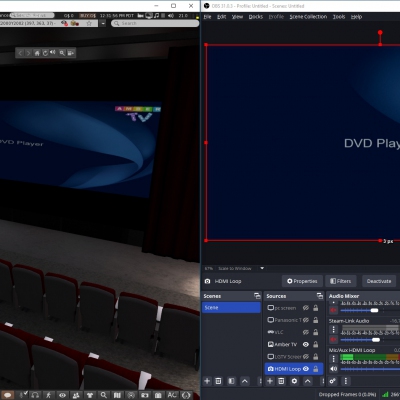
Task: Open the camera eye icon in viewer toolbar
Action: 62,395
